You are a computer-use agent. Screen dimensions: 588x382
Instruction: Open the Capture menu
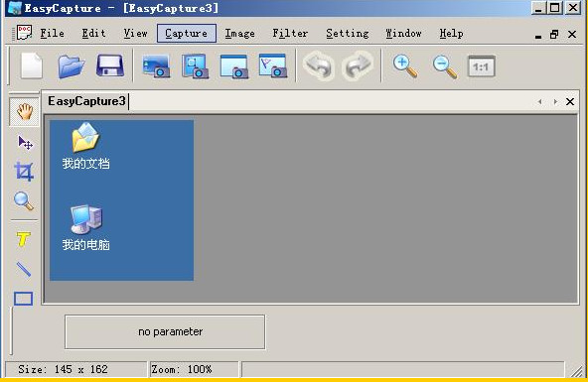point(187,34)
